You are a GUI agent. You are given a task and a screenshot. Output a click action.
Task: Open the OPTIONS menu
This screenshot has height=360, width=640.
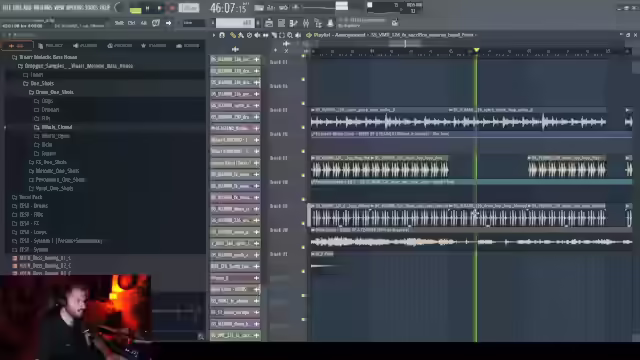(x=74, y=8)
